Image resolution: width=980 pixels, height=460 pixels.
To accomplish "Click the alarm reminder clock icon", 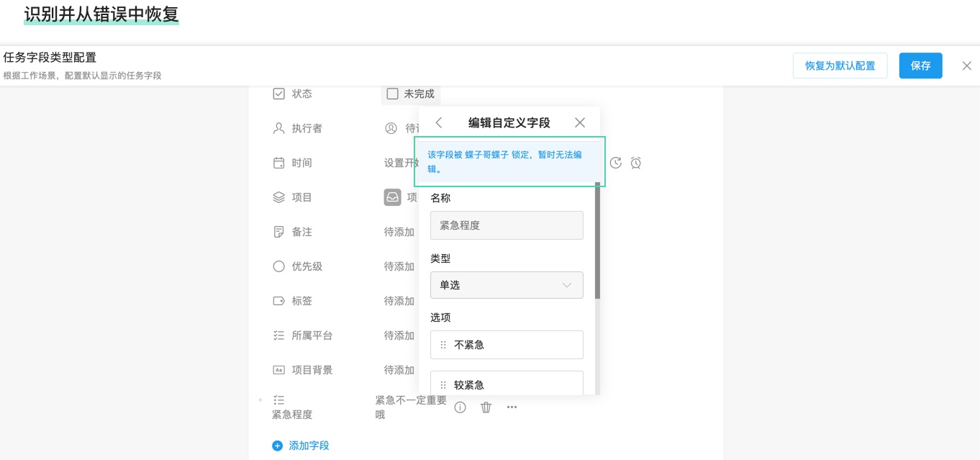I will point(636,163).
